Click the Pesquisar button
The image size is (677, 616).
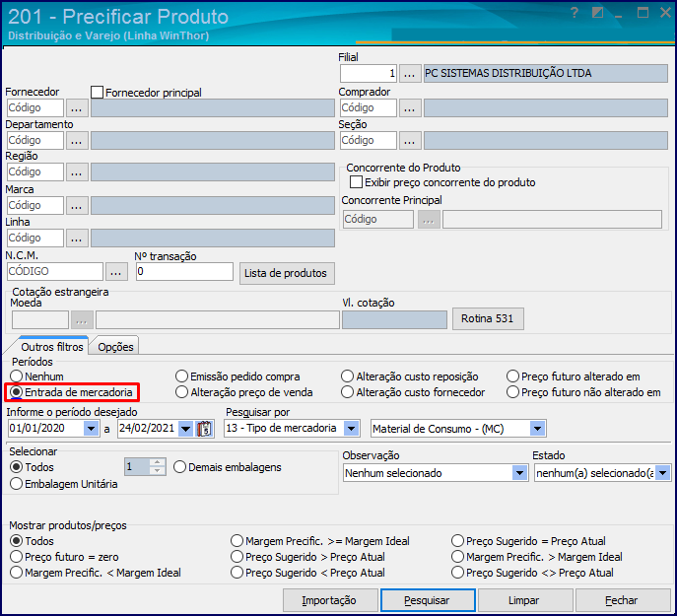[x=428, y=600]
